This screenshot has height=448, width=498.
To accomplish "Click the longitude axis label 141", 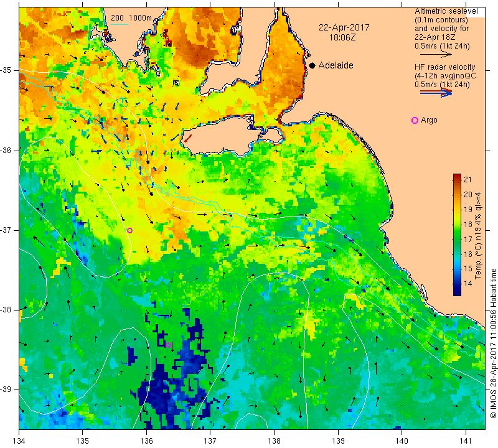I will [x=466, y=441].
